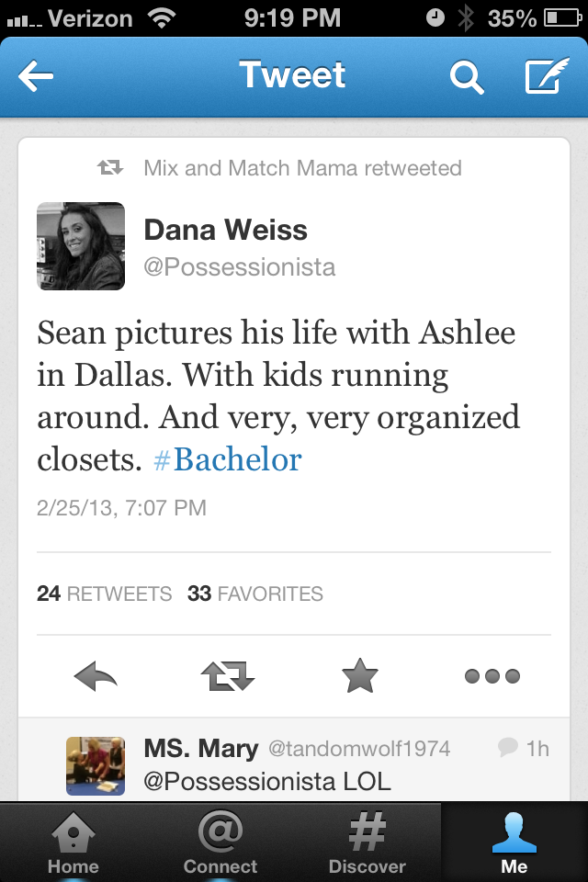Viewport: 588px width, 882px height.
Task: Select the Me tab
Action: pos(514,842)
